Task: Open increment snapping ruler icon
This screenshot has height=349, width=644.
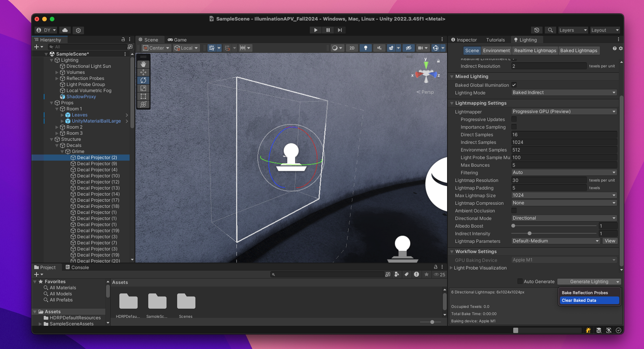Action: click(x=243, y=48)
